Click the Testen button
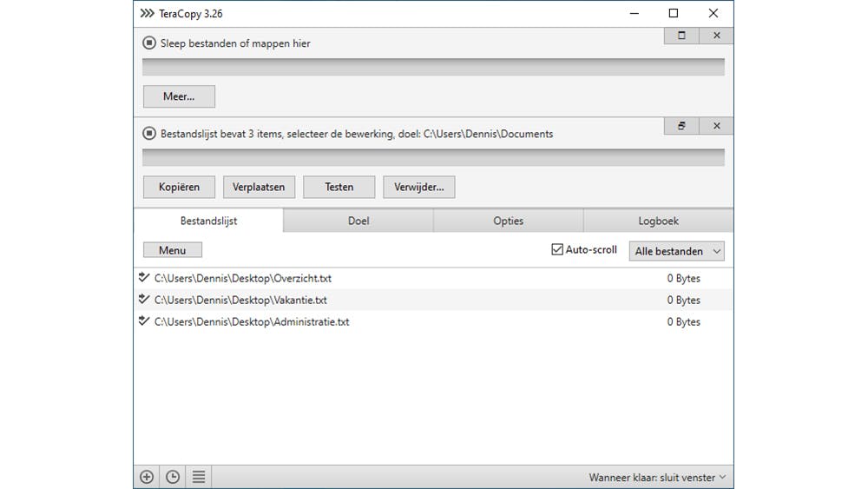The image size is (868, 489). click(x=339, y=188)
